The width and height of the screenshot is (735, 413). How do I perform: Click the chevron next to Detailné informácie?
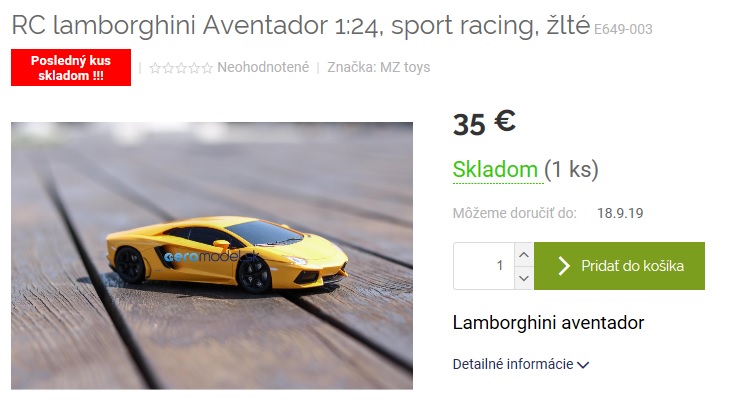click(583, 365)
